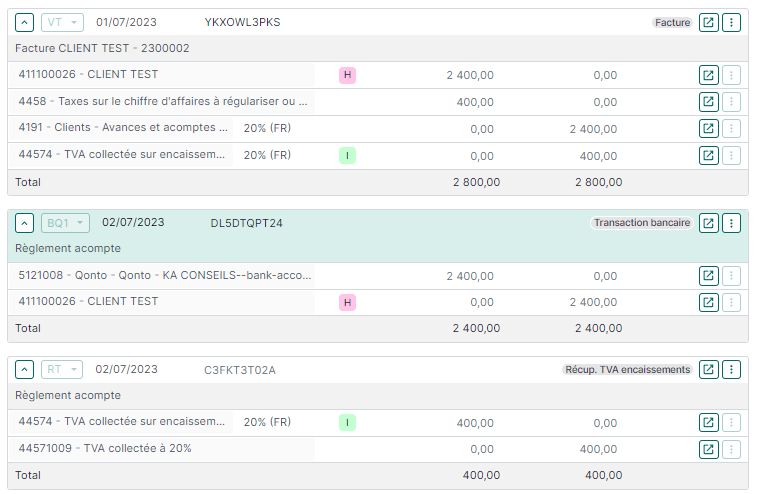The height and width of the screenshot is (494, 757).
Task: Open the Facture entry YKXOWL3PKS in new window
Action: click(708, 22)
